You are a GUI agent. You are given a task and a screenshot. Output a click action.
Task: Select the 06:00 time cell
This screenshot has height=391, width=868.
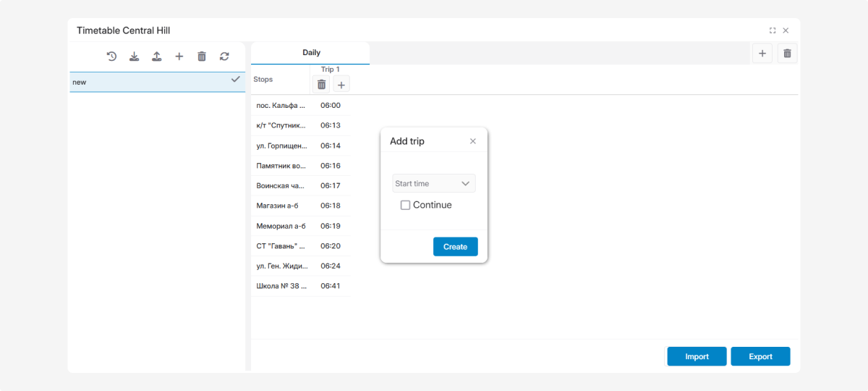tap(330, 106)
